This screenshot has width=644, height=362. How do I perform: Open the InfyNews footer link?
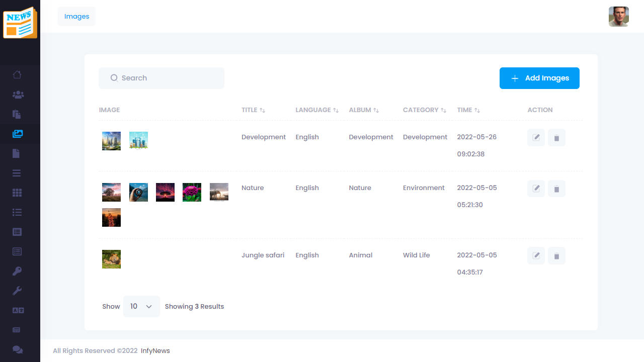[x=155, y=350]
